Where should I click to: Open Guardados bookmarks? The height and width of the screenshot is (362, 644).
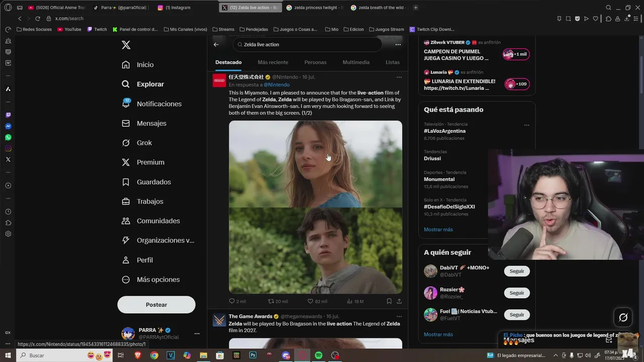(x=146, y=182)
